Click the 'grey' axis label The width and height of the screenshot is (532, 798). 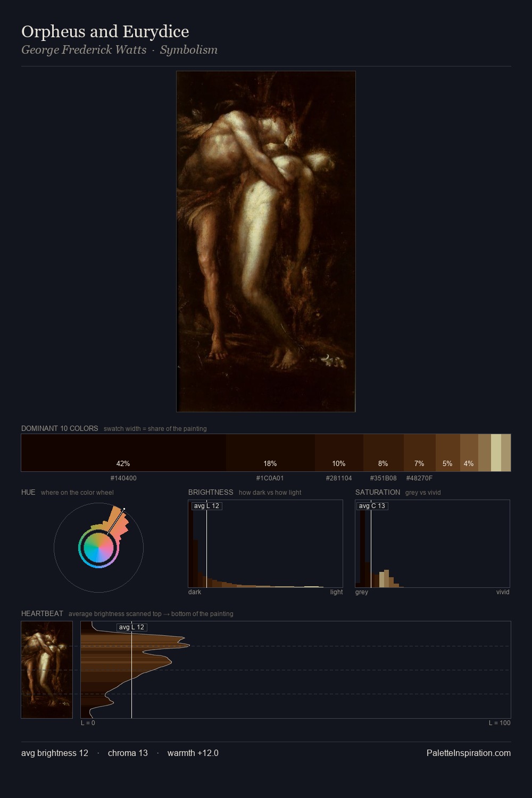pos(362,592)
